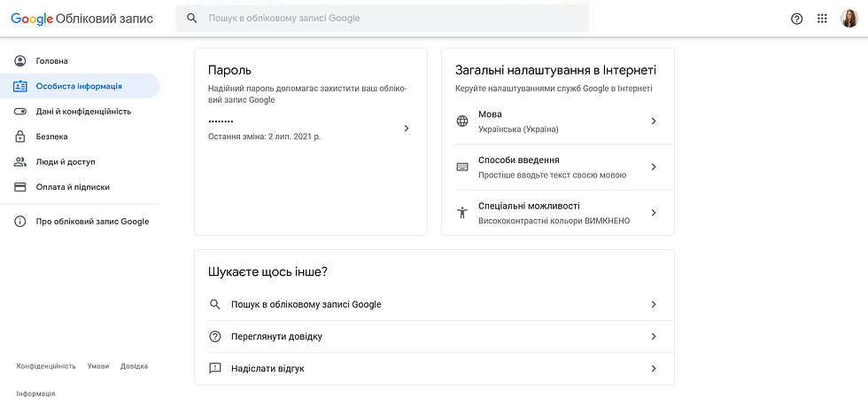
Task: Open Оплата й підписки section
Action: pyautogui.click(x=80, y=187)
